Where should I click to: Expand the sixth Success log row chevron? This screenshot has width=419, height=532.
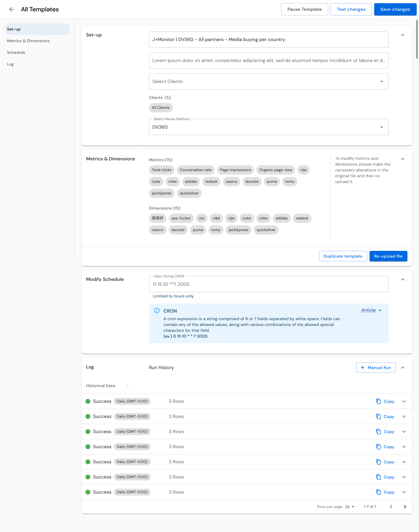tap(404, 477)
